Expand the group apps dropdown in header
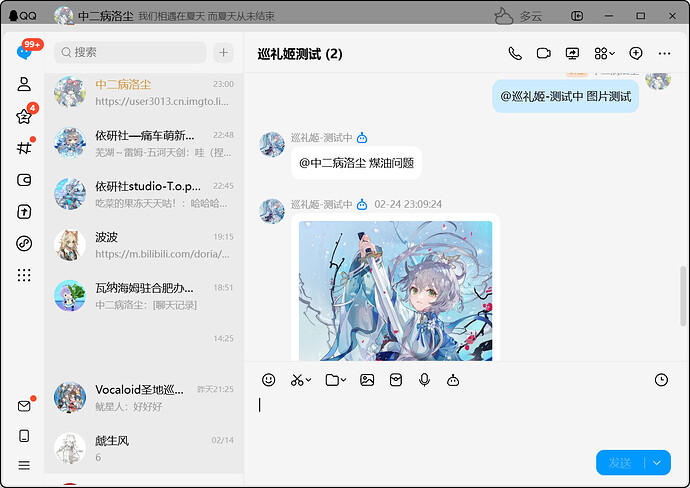 click(605, 54)
